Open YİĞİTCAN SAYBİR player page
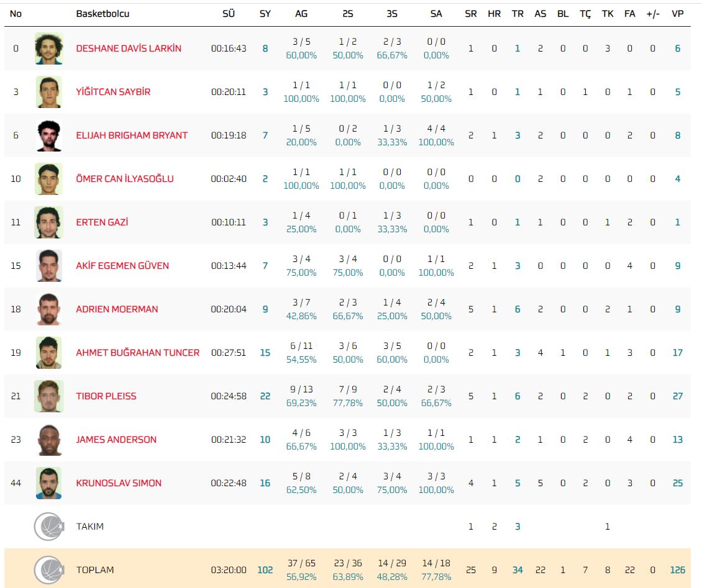Screen dimensions: 702x588 (113, 92)
